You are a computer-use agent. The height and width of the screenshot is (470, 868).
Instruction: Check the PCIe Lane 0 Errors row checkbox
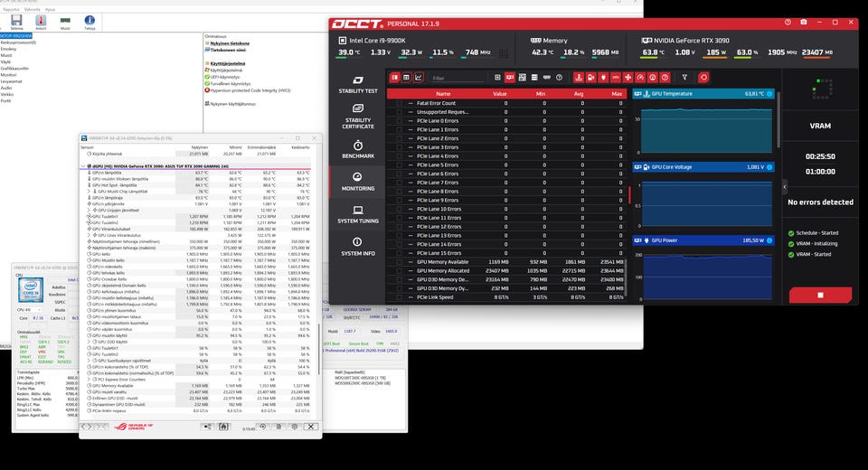[399, 121]
